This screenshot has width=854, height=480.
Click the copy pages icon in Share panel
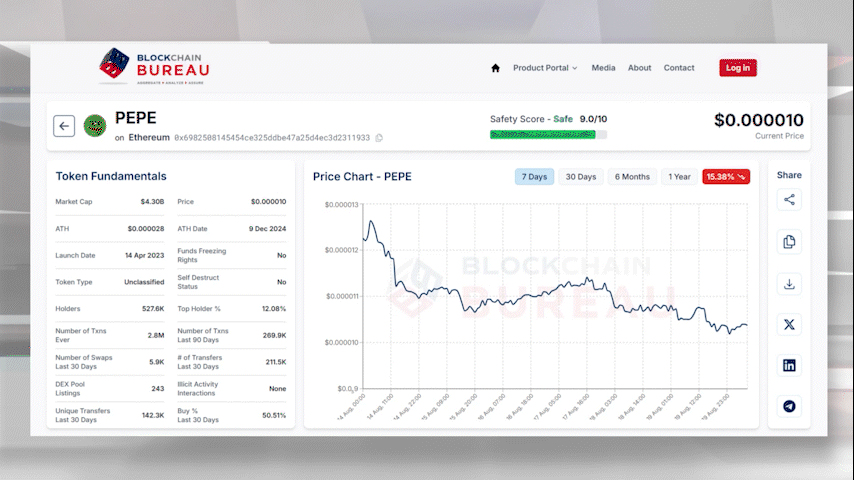pyautogui.click(x=789, y=242)
